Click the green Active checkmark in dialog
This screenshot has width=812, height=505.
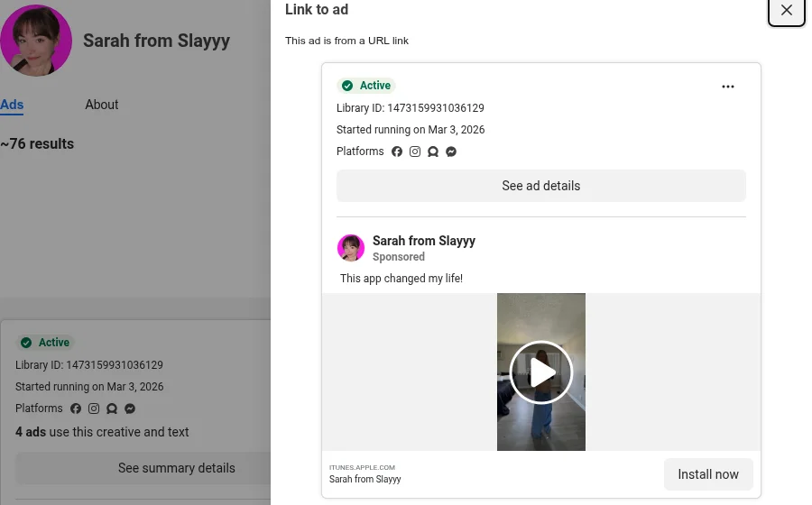[347, 86]
